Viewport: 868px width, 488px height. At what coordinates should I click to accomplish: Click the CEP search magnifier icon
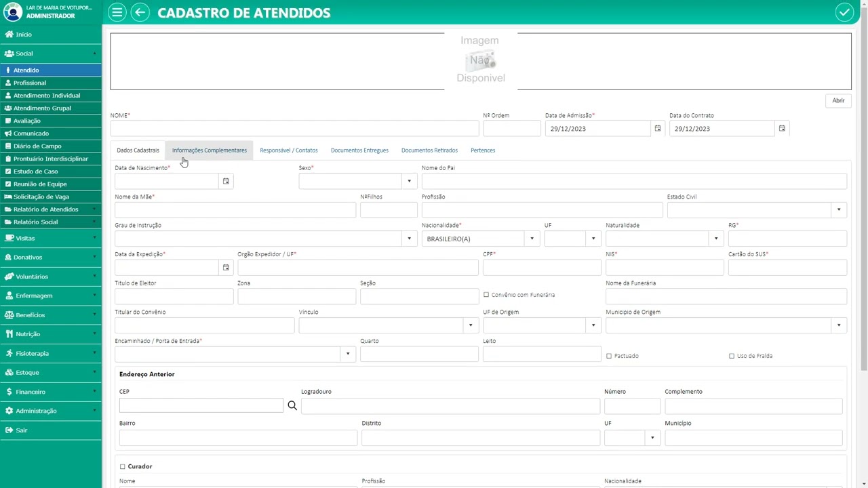292,405
